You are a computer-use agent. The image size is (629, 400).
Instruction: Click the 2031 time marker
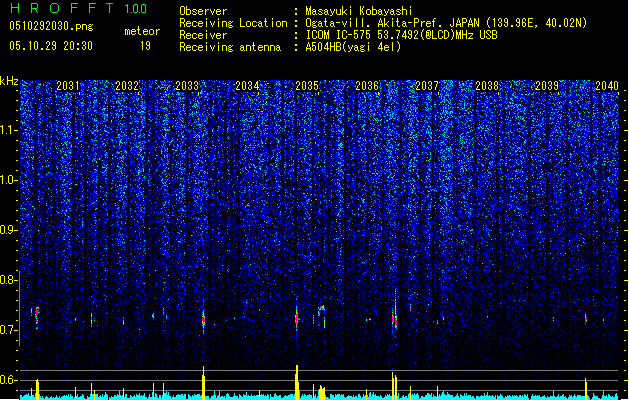click(68, 86)
